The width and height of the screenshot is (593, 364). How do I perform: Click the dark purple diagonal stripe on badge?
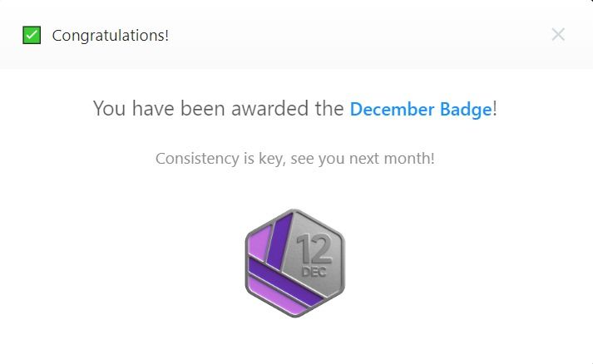point(284,282)
